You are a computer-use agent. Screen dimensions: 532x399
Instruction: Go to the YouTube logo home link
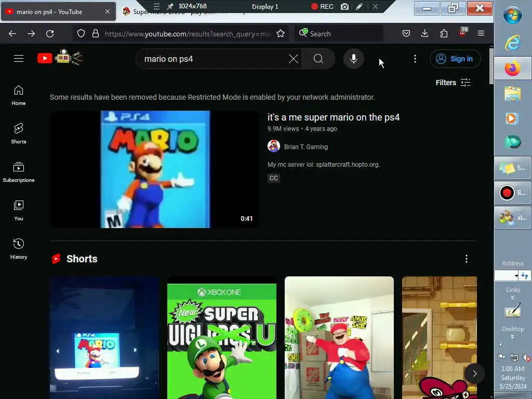pyautogui.click(x=60, y=58)
